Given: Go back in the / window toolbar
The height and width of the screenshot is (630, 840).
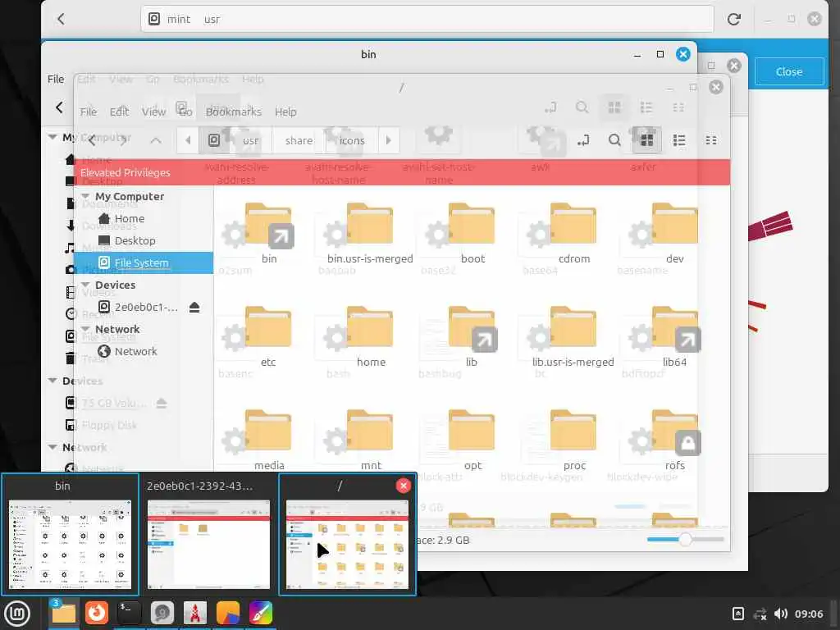Looking at the screenshot, I should point(92,140).
